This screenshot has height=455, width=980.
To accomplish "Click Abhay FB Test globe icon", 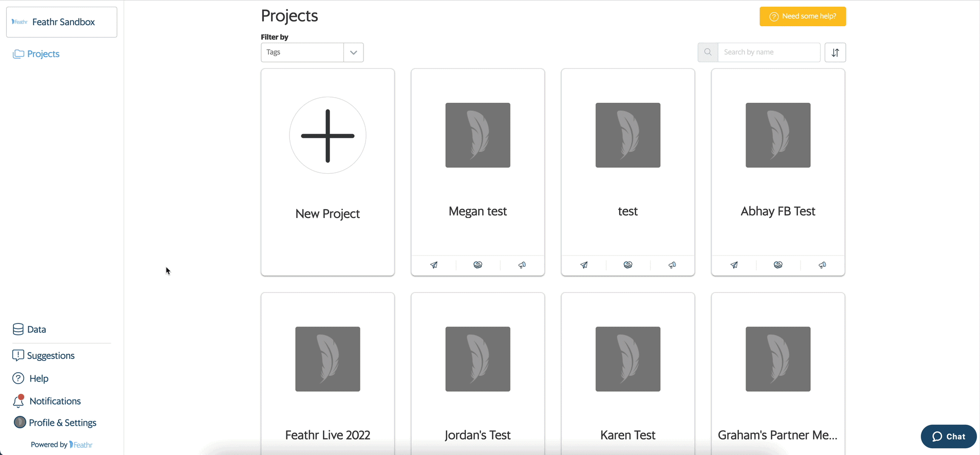I will (x=778, y=265).
